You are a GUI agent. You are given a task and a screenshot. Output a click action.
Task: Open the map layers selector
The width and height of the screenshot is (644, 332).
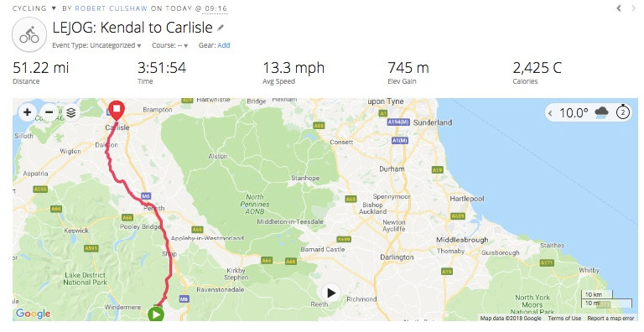pyautogui.click(x=71, y=112)
